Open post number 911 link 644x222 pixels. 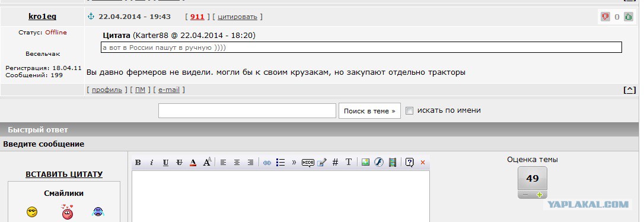point(197,17)
